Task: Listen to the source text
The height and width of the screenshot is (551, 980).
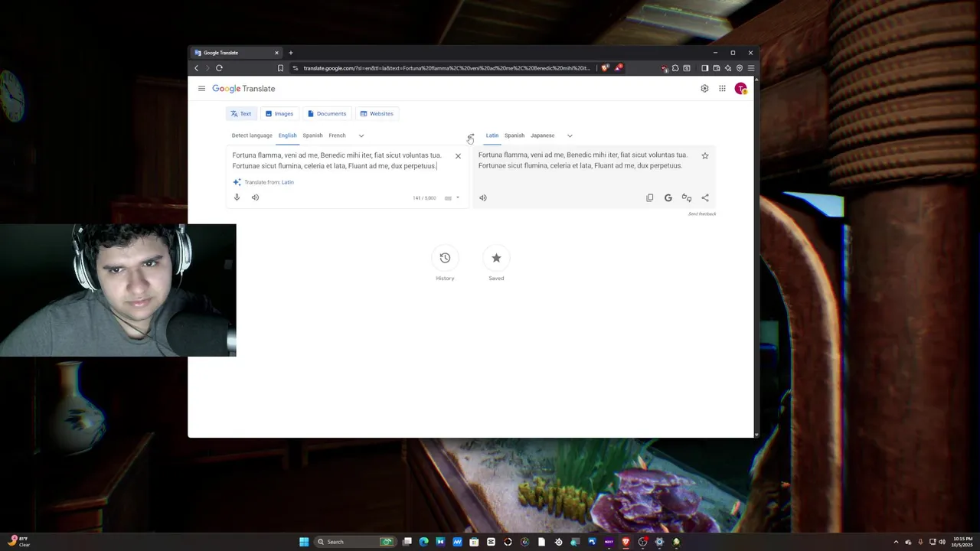Action: [255, 197]
